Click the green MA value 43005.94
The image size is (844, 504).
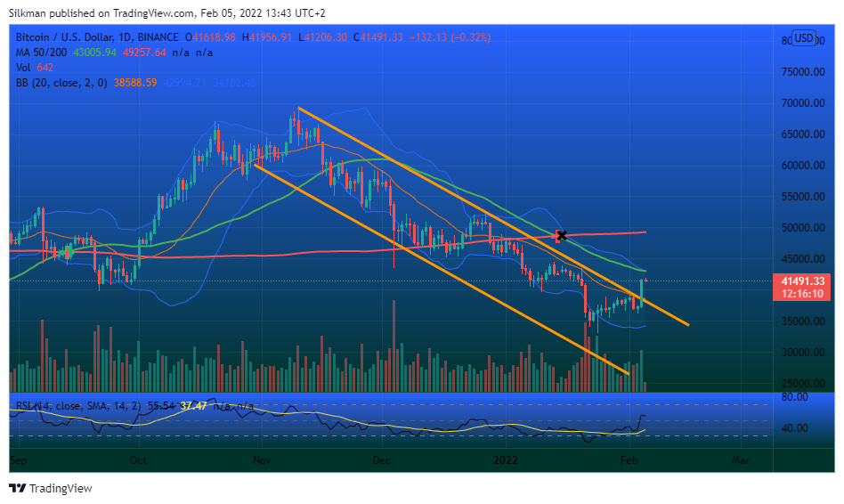click(x=94, y=53)
